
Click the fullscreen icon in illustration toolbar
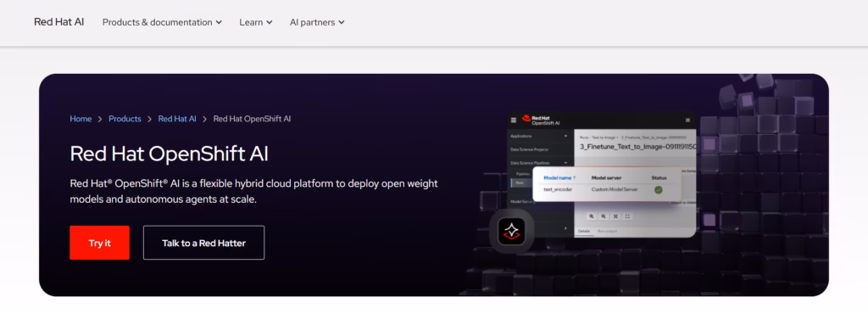628,216
